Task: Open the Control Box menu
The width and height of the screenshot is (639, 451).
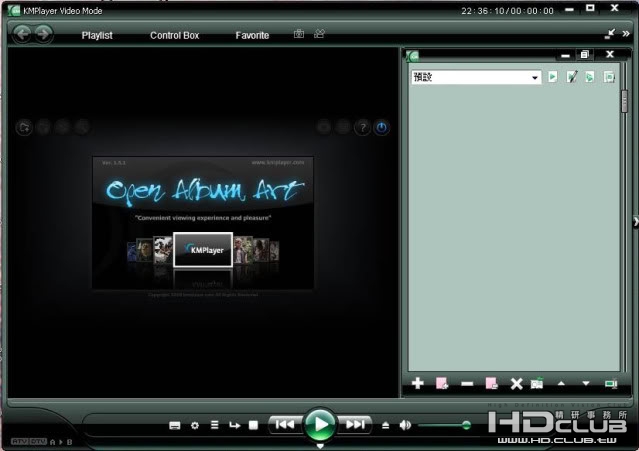Action: point(174,35)
